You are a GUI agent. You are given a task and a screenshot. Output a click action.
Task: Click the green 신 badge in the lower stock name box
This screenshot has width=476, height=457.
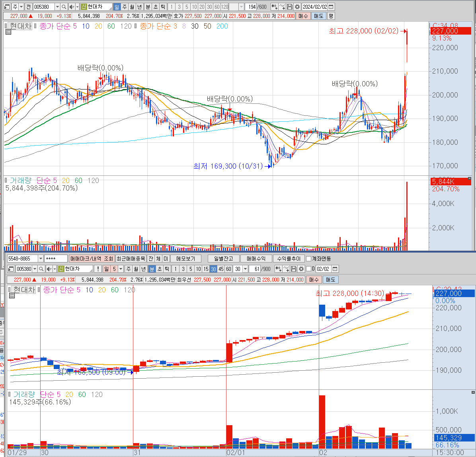click(61, 269)
